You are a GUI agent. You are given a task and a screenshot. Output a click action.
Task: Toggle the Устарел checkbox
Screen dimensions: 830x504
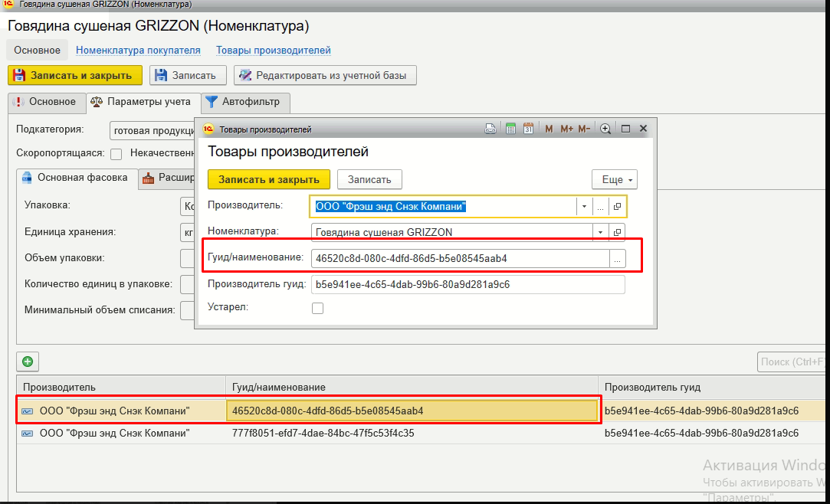(x=317, y=308)
